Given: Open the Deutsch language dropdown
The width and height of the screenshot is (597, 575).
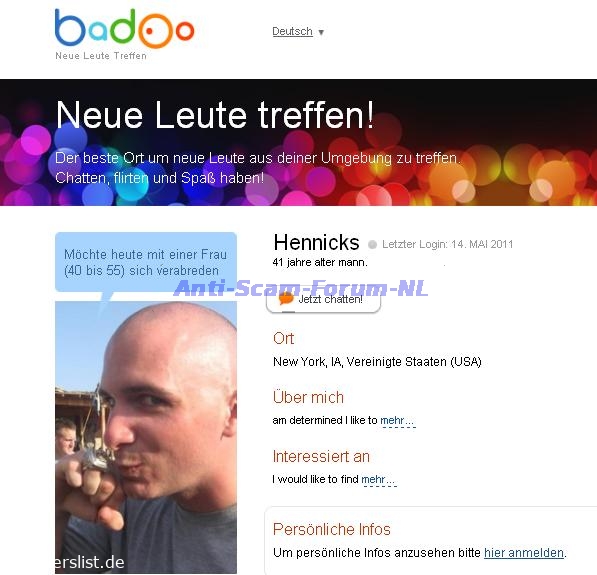Looking at the screenshot, I should (x=292, y=31).
